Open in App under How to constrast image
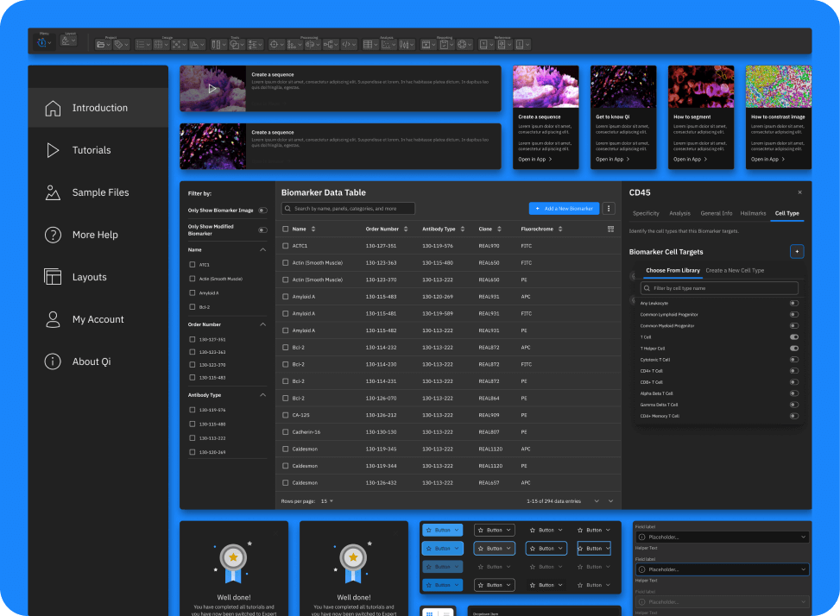This screenshot has width=840, height=616. point(768,160)
